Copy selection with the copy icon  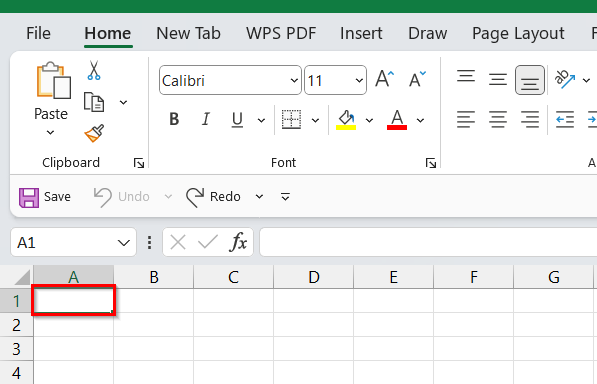coord(94,102)
